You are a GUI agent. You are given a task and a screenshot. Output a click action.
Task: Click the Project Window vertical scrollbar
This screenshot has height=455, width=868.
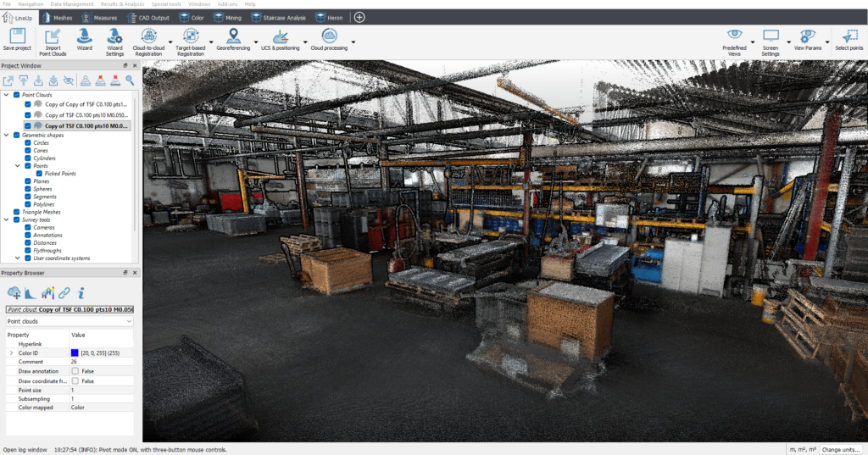[x=135, y=166]
